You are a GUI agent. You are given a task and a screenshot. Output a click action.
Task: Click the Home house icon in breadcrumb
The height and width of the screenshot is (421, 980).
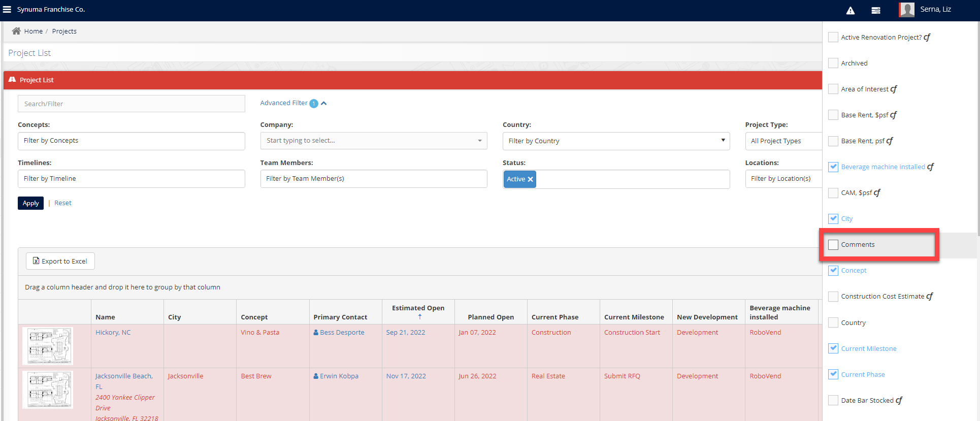16,31
